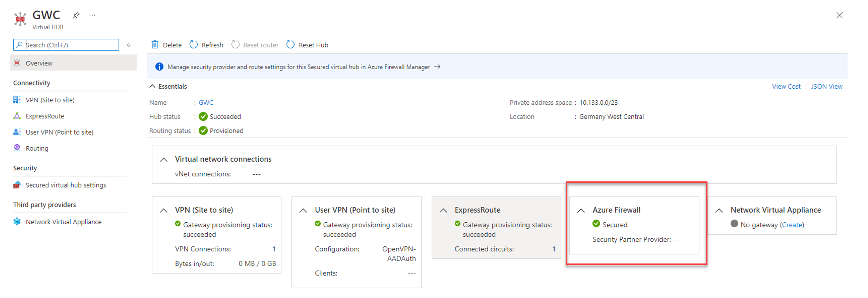Select Secured virtual hub settings
Screen dimensions: 868x298
66,185
